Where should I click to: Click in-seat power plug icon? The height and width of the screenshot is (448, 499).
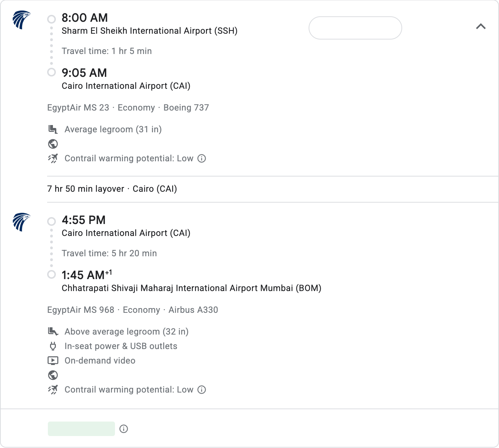click(x=53, y=346)
